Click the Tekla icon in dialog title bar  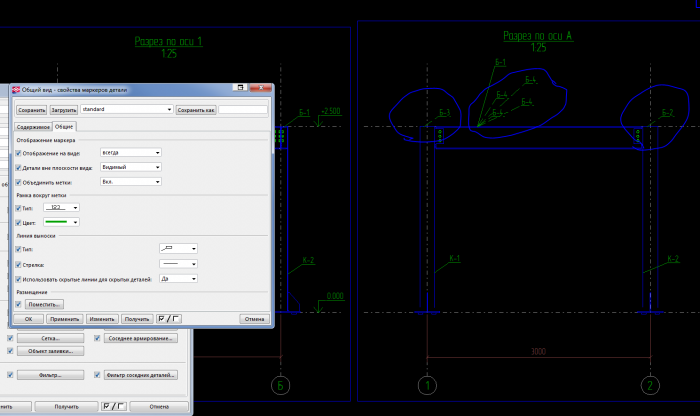(16, 90)
